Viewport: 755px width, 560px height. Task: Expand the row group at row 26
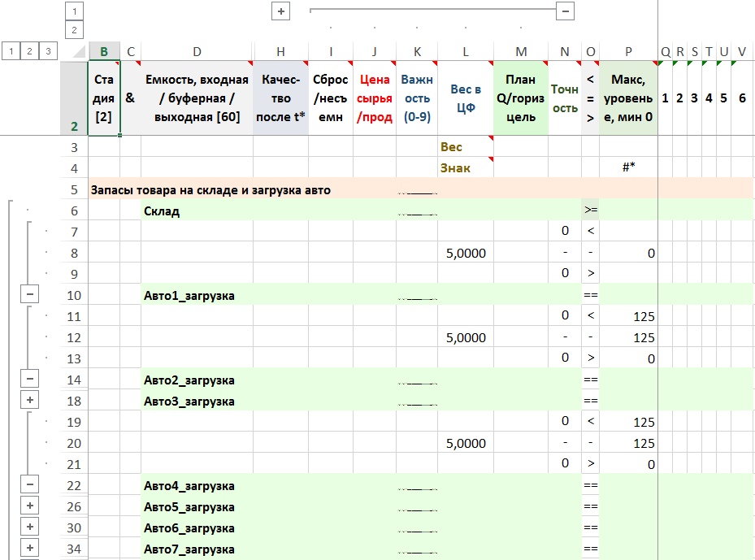(30, 506)
